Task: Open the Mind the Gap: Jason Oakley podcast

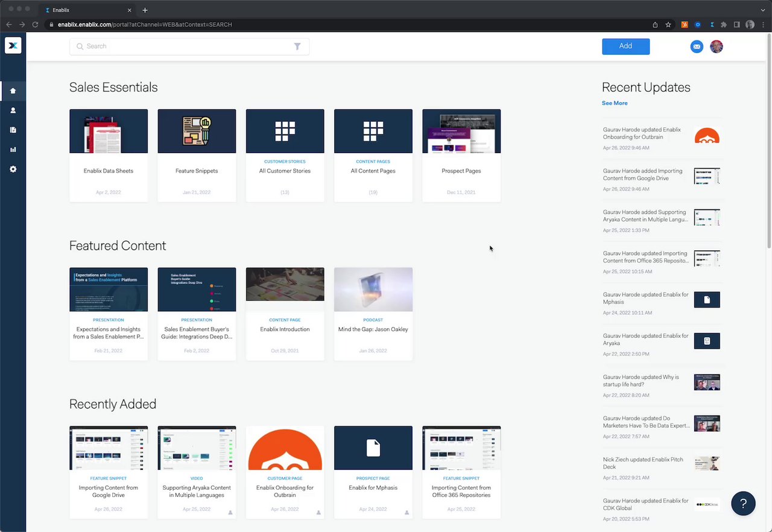Action: click(373, 314)
